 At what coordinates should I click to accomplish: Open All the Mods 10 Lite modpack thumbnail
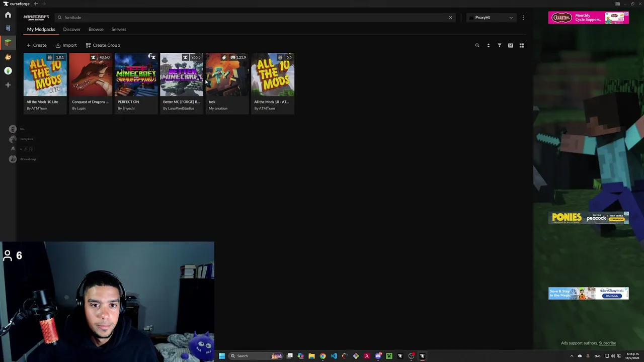point(45,74)
